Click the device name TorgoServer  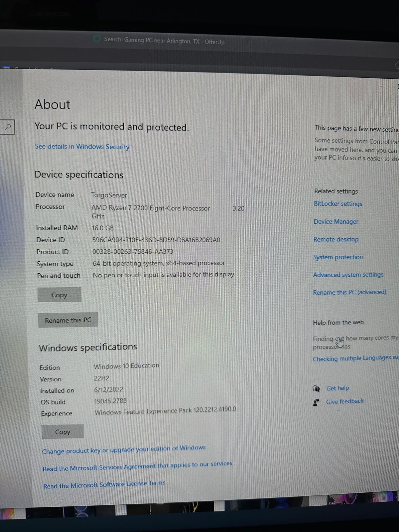point(109,195)
